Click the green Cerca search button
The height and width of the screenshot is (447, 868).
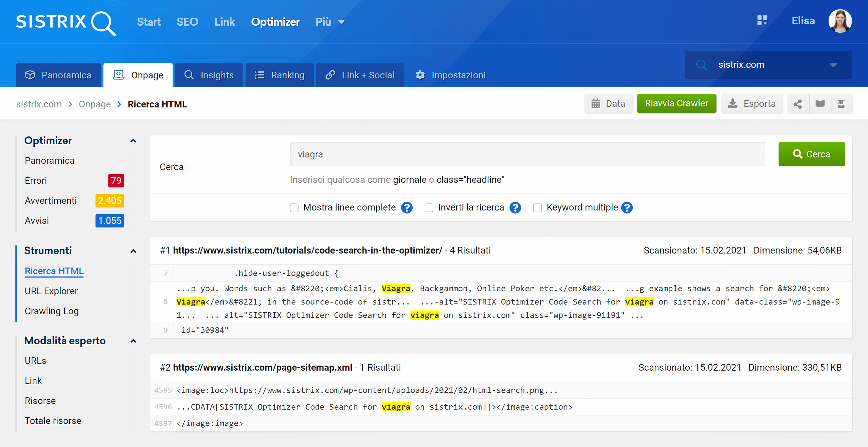[x=811, y=154]
